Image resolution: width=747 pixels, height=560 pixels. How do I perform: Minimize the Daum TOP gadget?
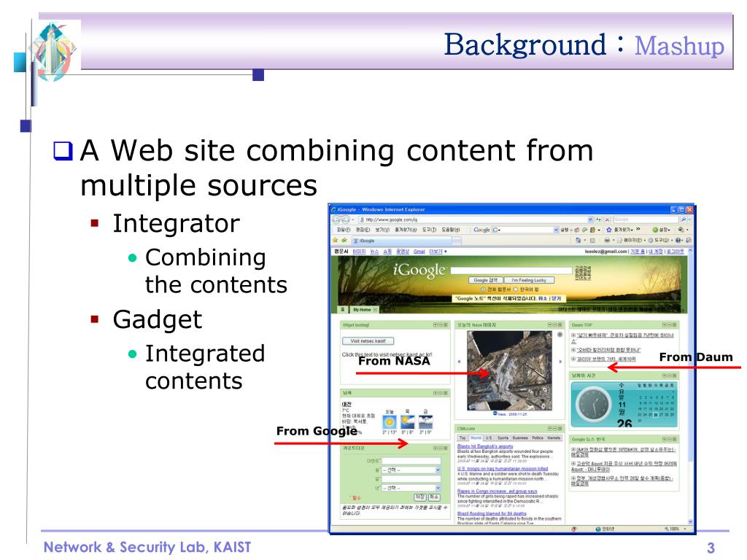[x=670, y=324]
